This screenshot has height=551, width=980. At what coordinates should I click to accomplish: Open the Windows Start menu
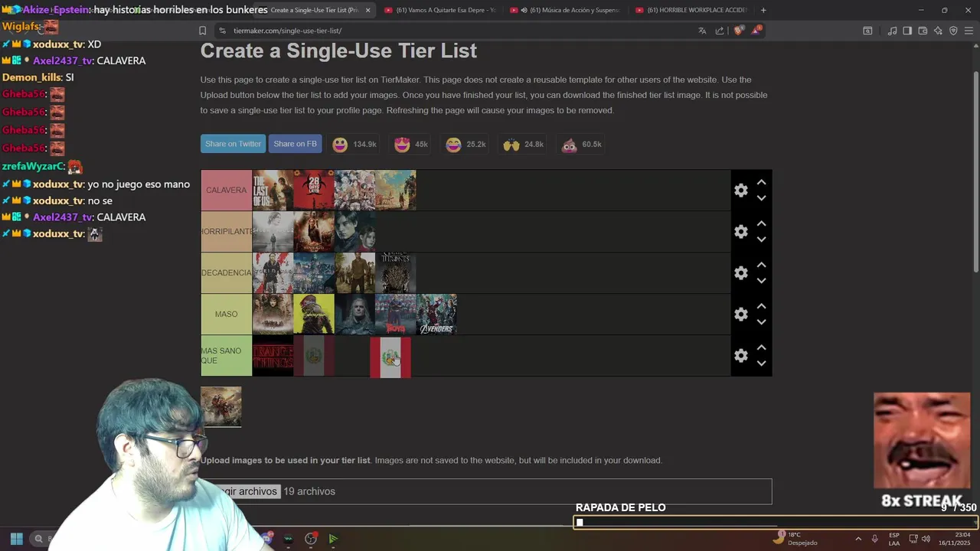point(16,539)
